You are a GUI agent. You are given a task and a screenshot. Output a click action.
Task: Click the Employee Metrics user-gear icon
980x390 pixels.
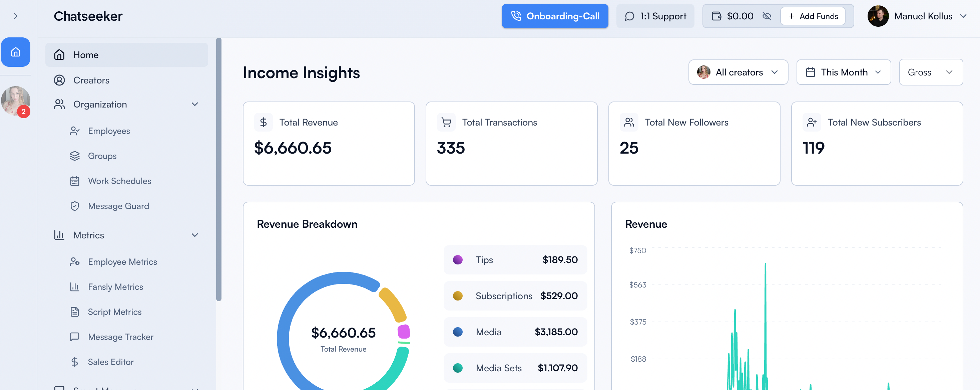[75, 262]
